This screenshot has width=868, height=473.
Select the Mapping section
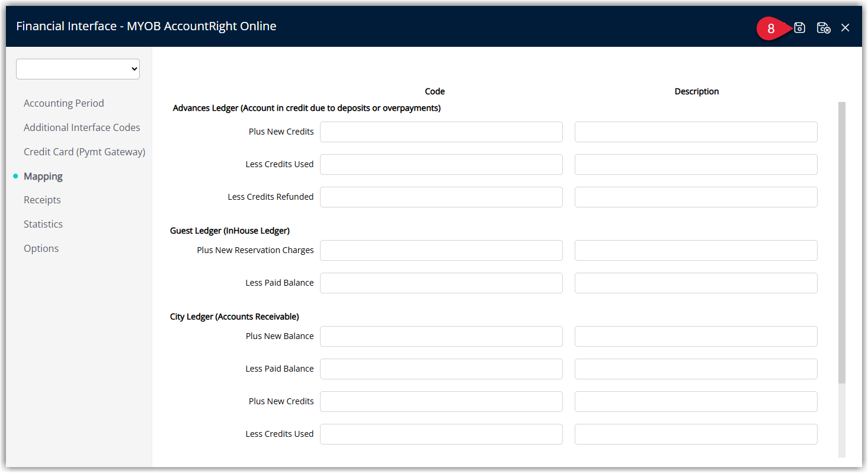(43, 176)
